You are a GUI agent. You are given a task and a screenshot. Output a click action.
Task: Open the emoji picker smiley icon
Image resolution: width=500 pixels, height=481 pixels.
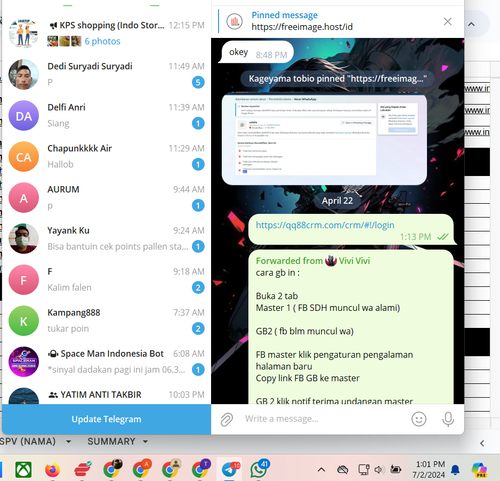point(419,419)
